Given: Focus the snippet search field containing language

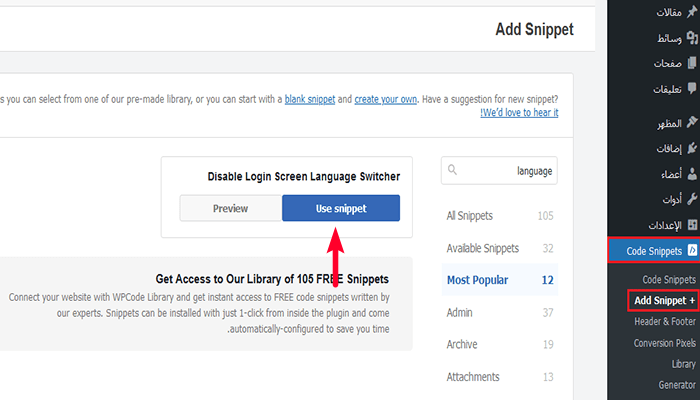Looking at the screenshot, I should pos(499,170).
